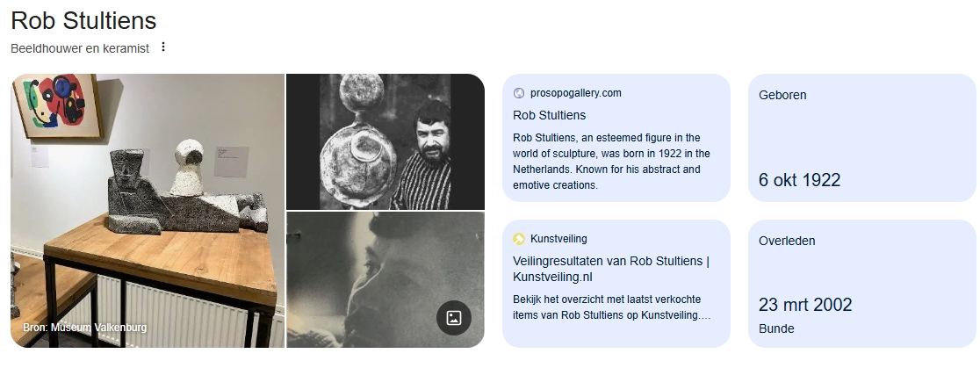
Task: Click the prosopogallery.com source name
Action: [575, 93]
